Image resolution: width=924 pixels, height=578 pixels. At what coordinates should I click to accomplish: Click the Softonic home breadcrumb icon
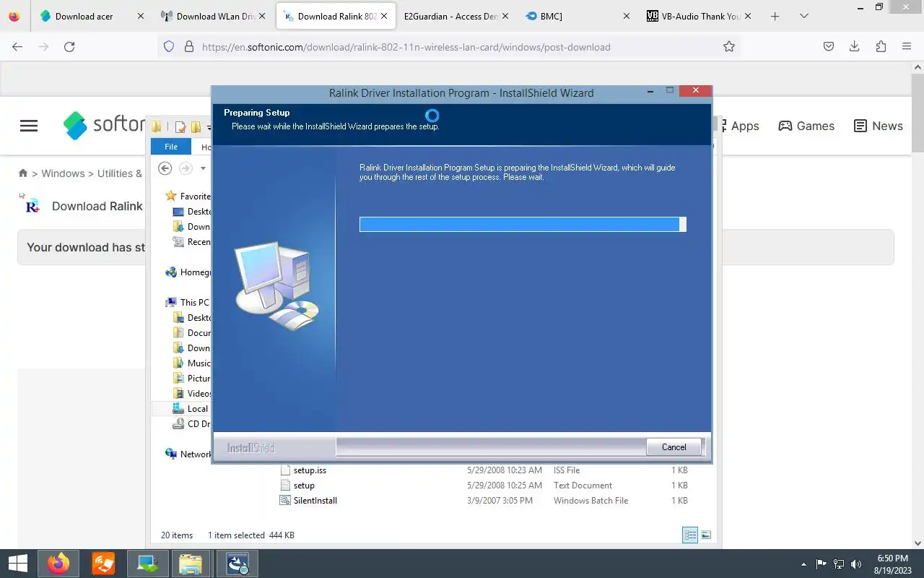point(23,173)
